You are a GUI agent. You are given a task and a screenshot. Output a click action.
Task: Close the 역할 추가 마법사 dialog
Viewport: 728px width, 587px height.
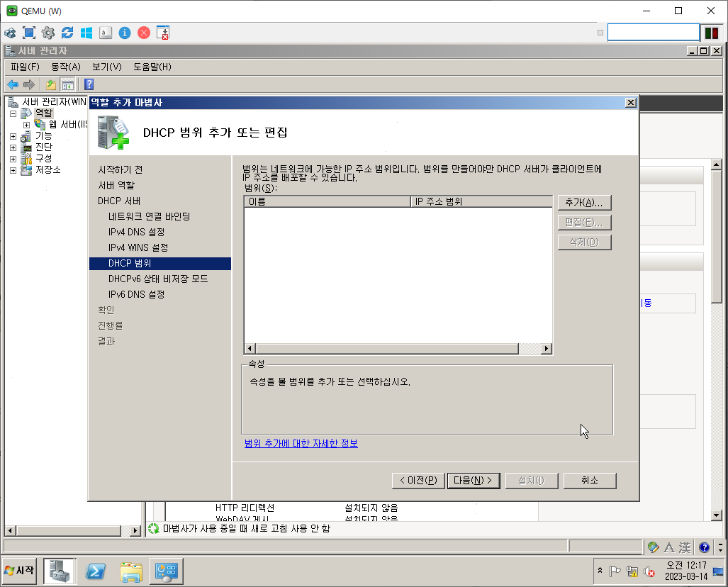point(630,103)
